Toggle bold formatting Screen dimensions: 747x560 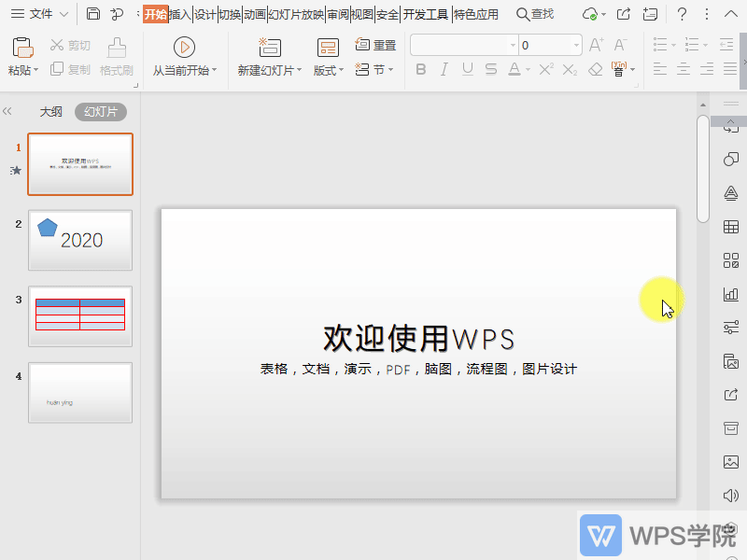tap(421, 70)
